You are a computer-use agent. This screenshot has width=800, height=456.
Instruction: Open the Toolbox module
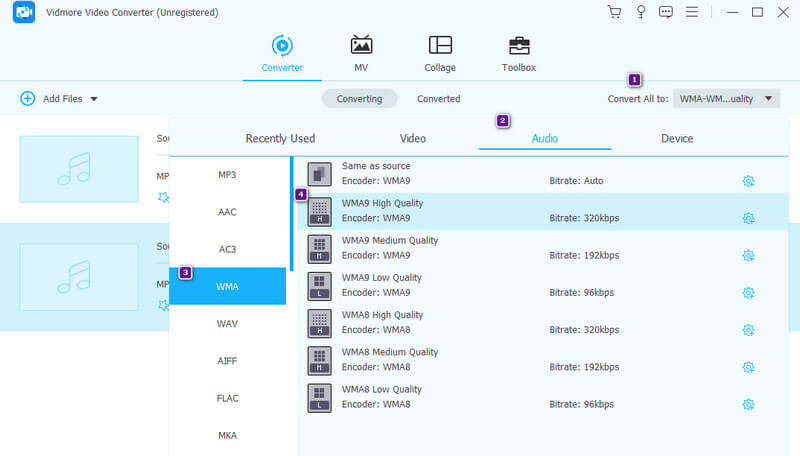[519, 46]
